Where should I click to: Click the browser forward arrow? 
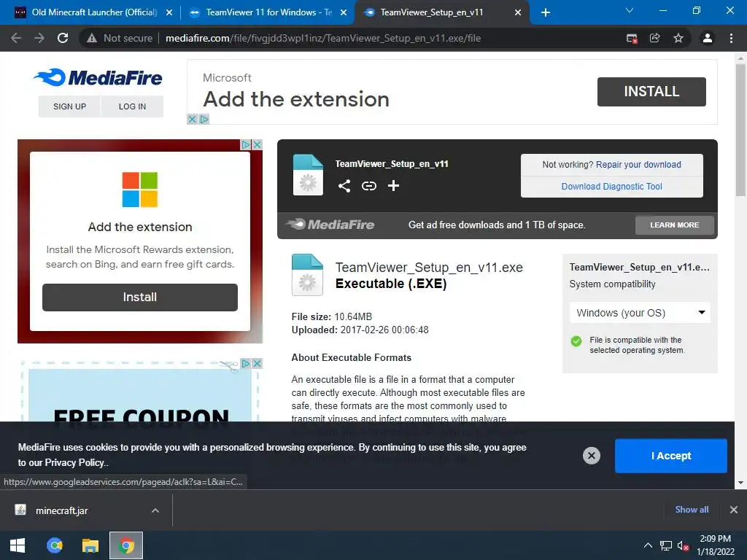[x=39, y=38]
